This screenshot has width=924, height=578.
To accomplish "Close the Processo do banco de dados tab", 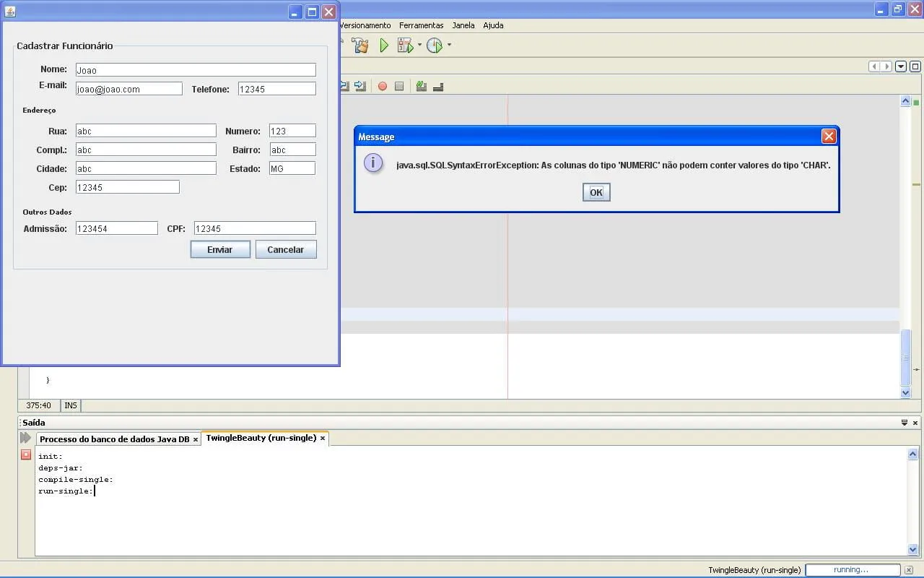I will [196, 439].
